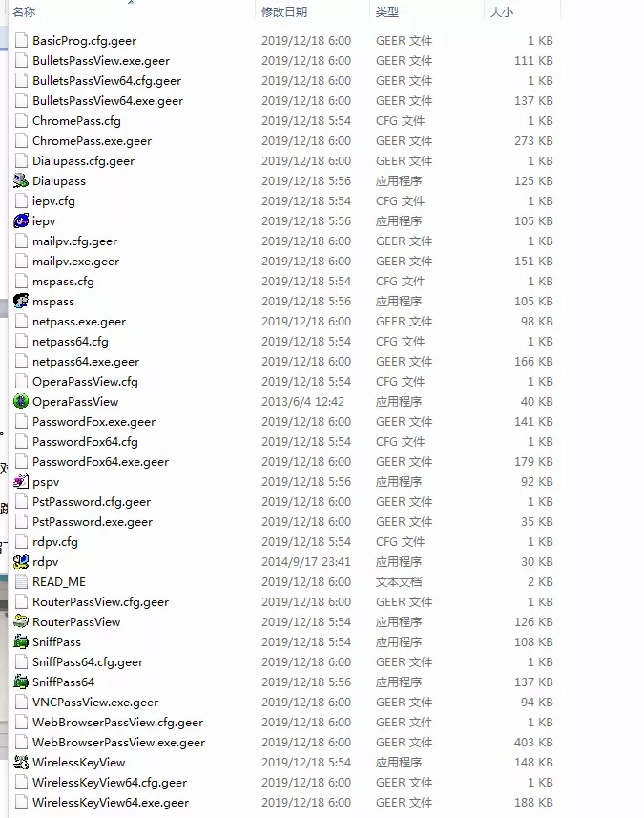The height and width of the screenshot is (818, 644).
Task: Click the PasswordFox64.cfg file name
Action: [85, 442]
